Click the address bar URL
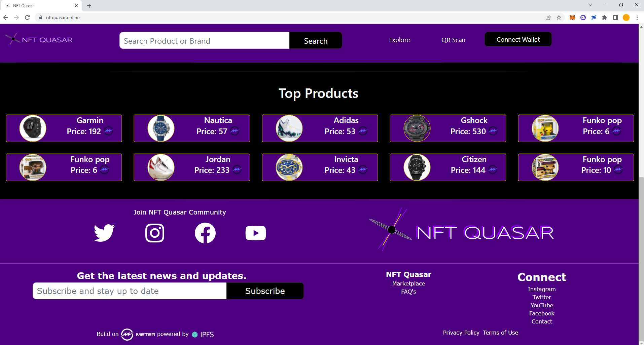The image size is (644, 345). [x=63, y=17]
